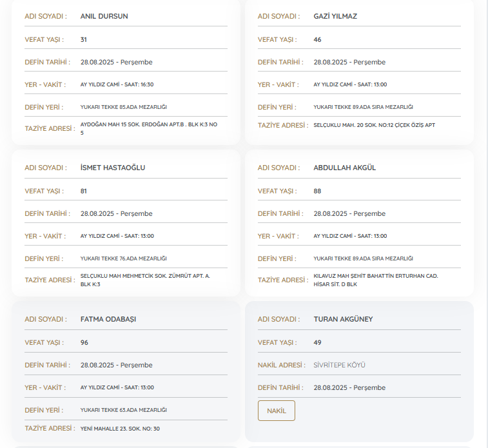The height and width of the screenshot is (448, 488).
Task: Click the YUKARI TEKKE 63.ADA MEZARLIĞI burial place
Action: tap(123, 410)
